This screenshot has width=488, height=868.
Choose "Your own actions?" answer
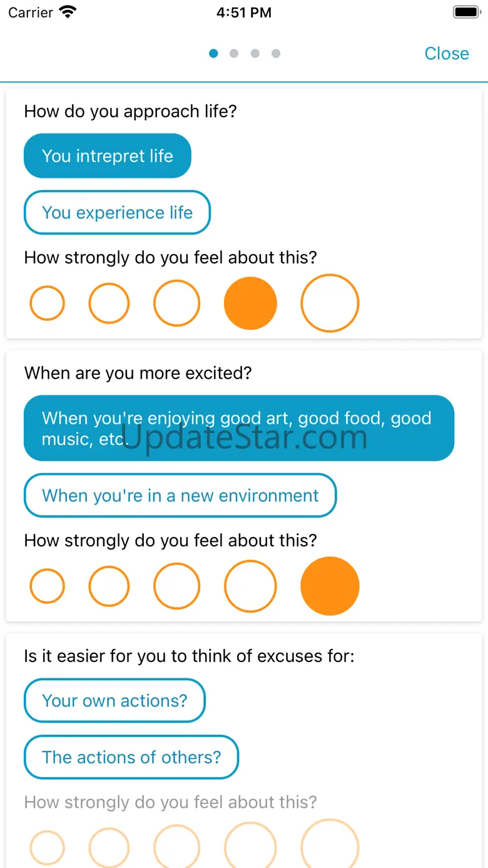[x=114, y=700]
